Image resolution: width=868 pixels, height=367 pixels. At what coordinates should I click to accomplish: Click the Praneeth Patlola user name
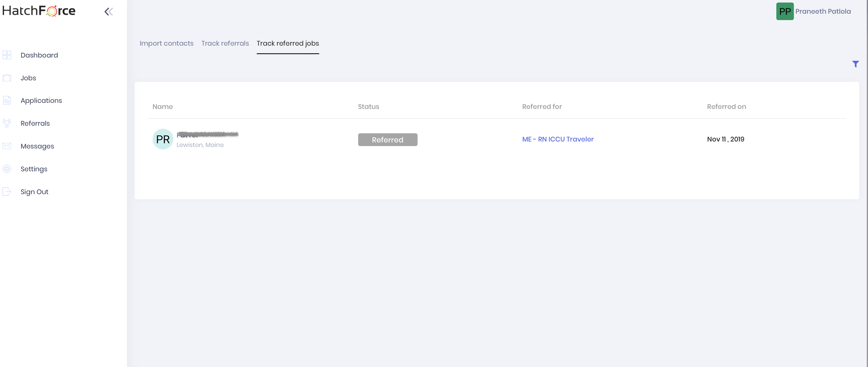pos(823,12)
